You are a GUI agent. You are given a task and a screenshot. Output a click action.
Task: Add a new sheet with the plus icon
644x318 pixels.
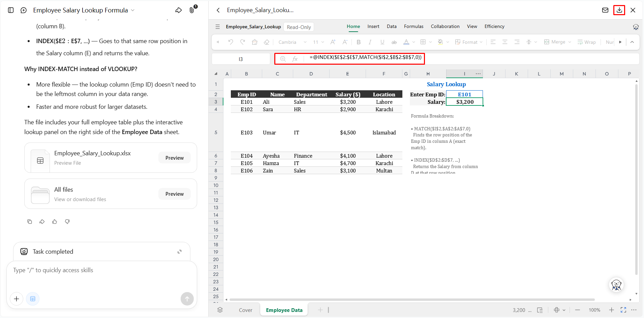(320, 310)
